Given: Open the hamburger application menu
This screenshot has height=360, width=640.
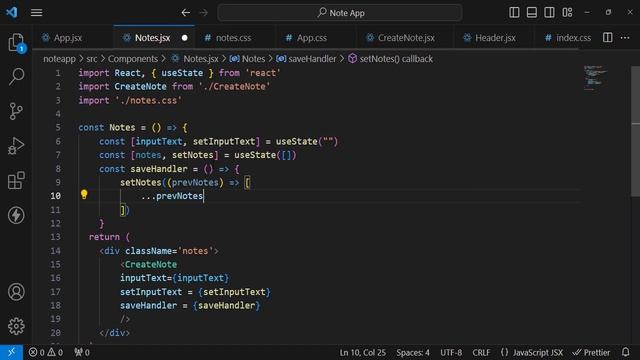Looking at the screenshot, I should [x=36, y=13].
